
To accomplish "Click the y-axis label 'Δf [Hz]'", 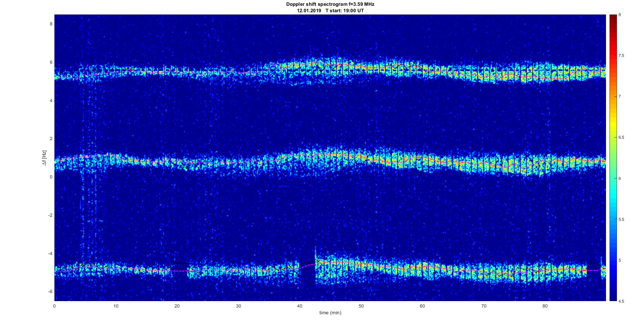I will (44, 158).
